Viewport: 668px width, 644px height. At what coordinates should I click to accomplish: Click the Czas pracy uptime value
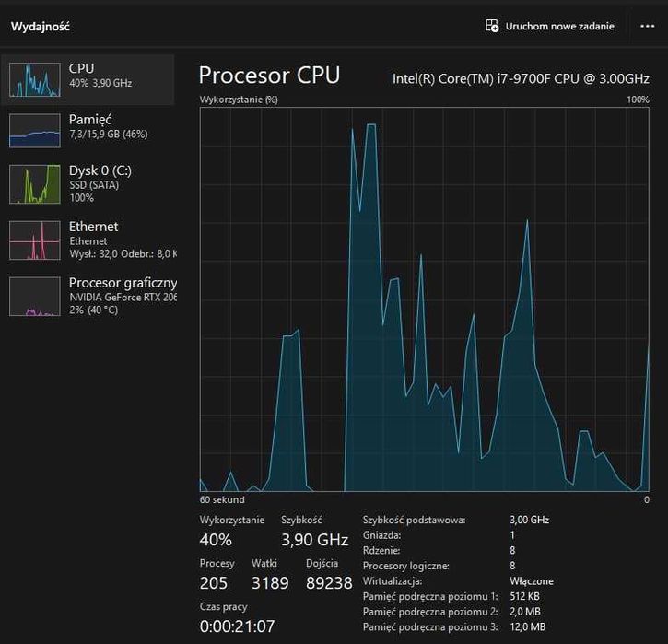(238, 626)
